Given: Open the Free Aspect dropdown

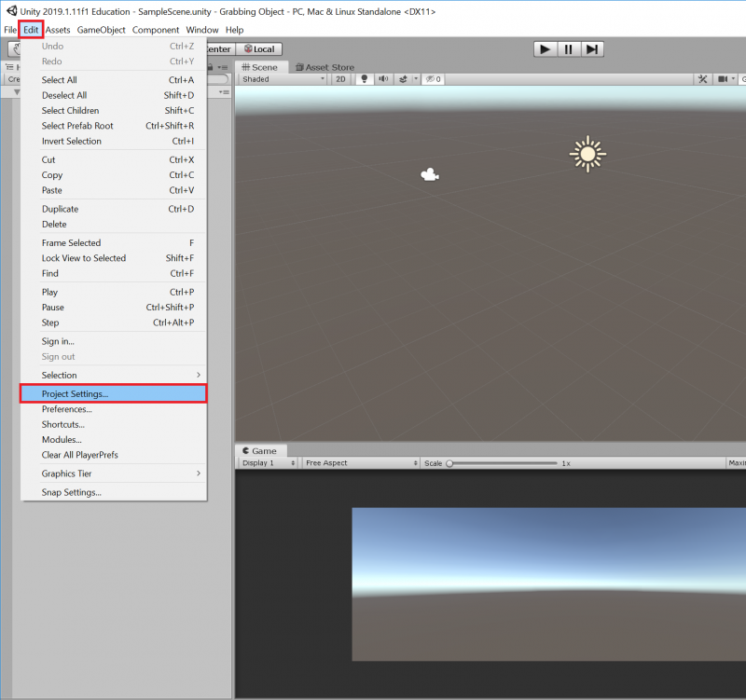Looking at the screenshot, I should tap(361, 462).
